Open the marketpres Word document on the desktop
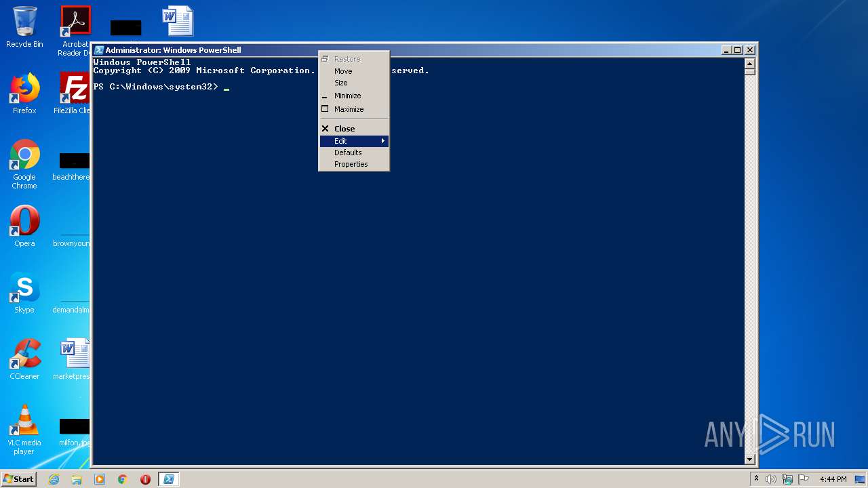 click(73, 359)
